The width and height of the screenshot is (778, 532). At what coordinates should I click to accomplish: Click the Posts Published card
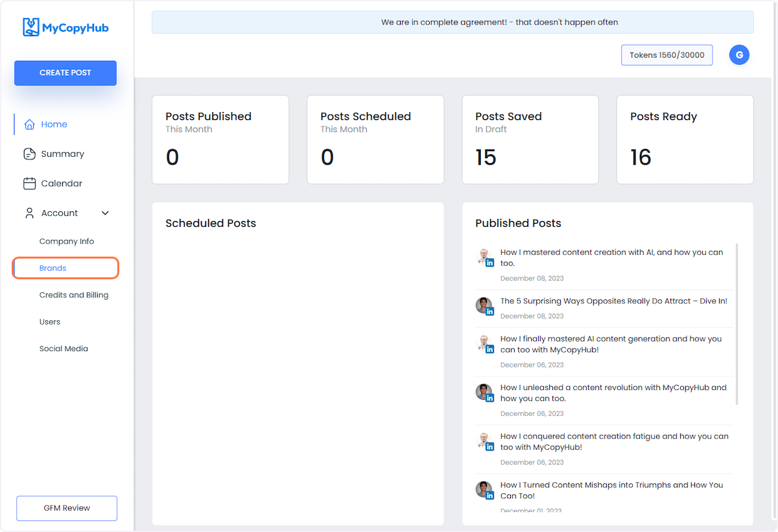220,139
